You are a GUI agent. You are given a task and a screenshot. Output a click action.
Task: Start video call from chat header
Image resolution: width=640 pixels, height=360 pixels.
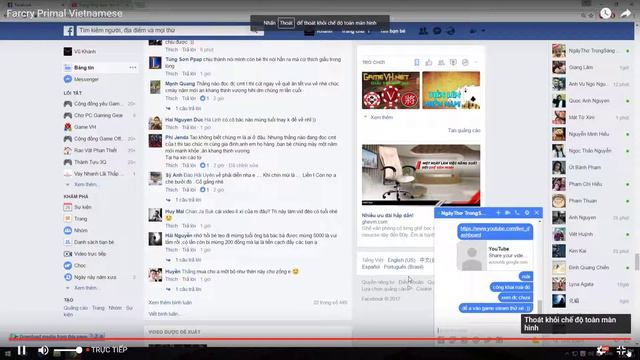click(507, 213)
